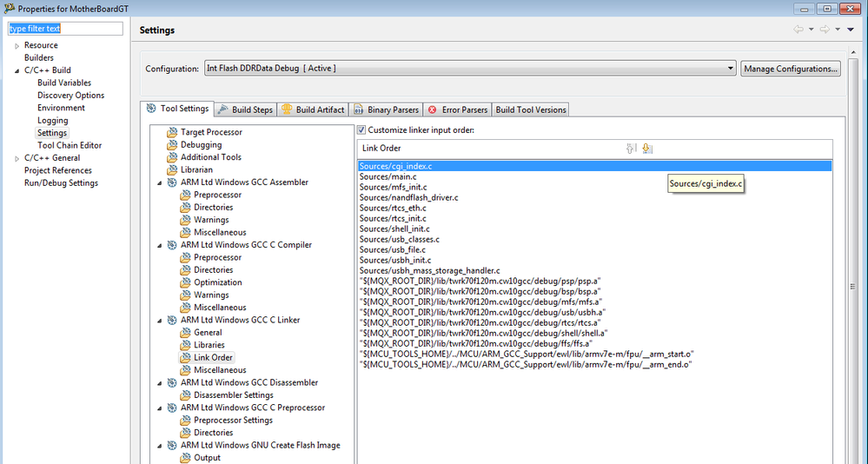
Task: Open the back history dropdown arrow
Action: pos(811,30)
